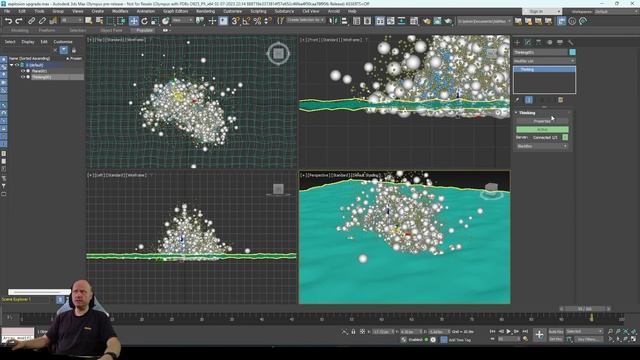Activate the Select and Scale tool
Screen dimensions: 640x360
tap(155, 21)
